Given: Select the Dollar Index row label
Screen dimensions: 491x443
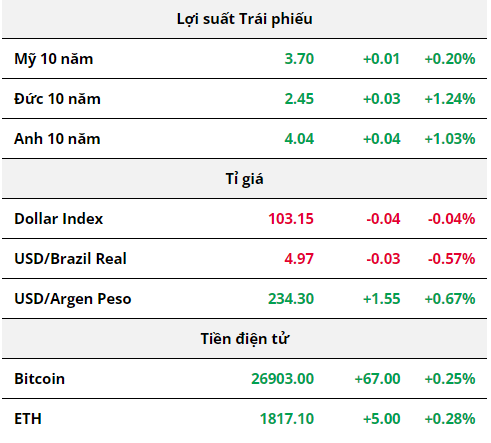Looking at the screenshot, I should (59, 219).
